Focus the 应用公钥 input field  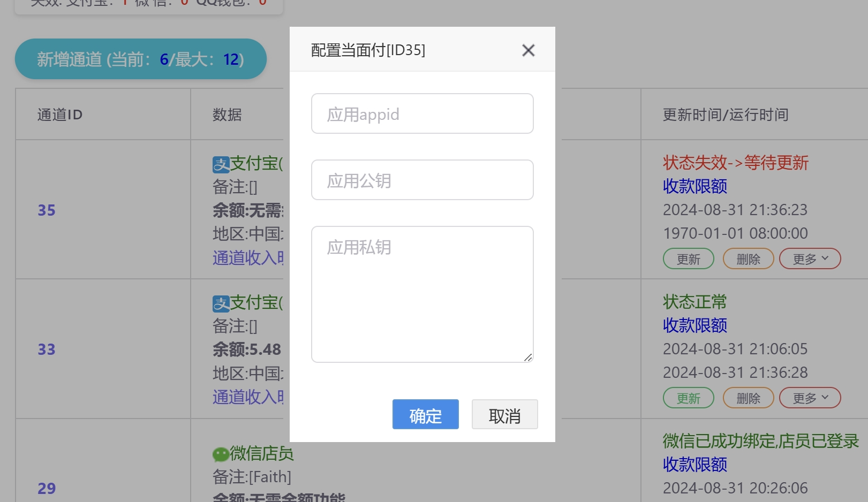[422, 180]
